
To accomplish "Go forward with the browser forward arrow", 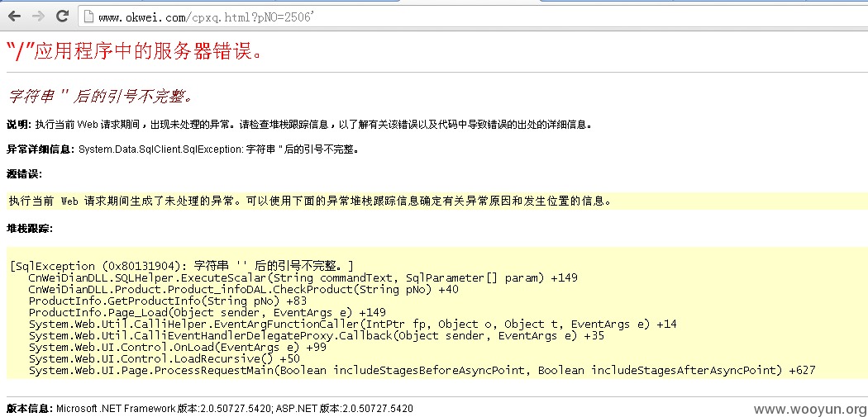I will click(38, 17).
